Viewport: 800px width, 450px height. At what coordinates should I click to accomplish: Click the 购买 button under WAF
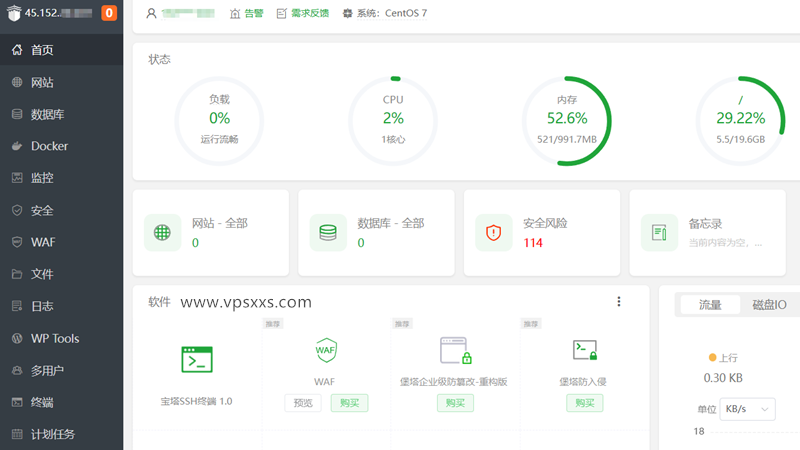click(x=349, y=403)
